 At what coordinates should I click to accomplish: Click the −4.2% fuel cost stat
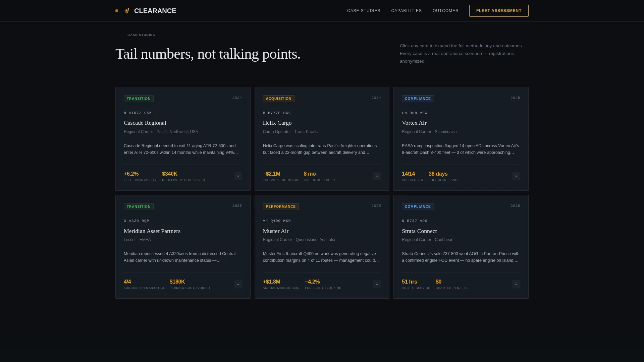[323, 284]
